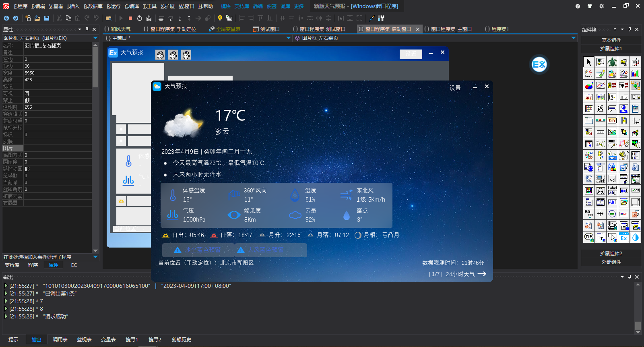Click the Open folder toolbar icon
The image size is (644, 347).
(37, 18)
